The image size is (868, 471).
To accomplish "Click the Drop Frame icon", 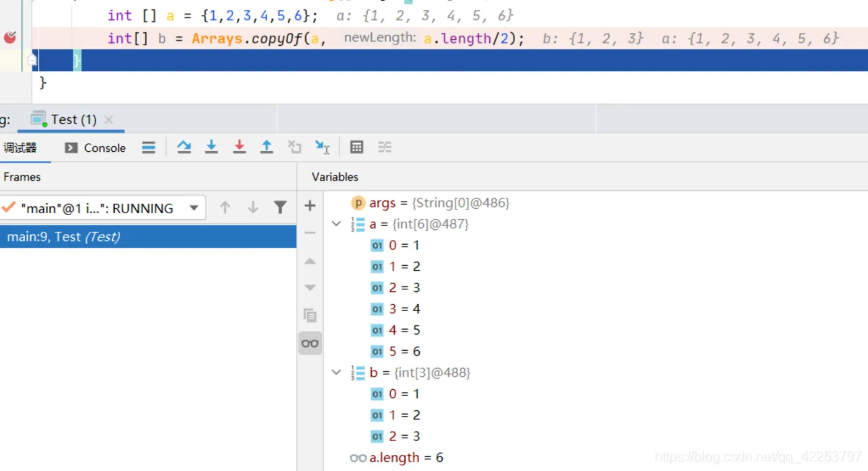I will coord(294,147).
